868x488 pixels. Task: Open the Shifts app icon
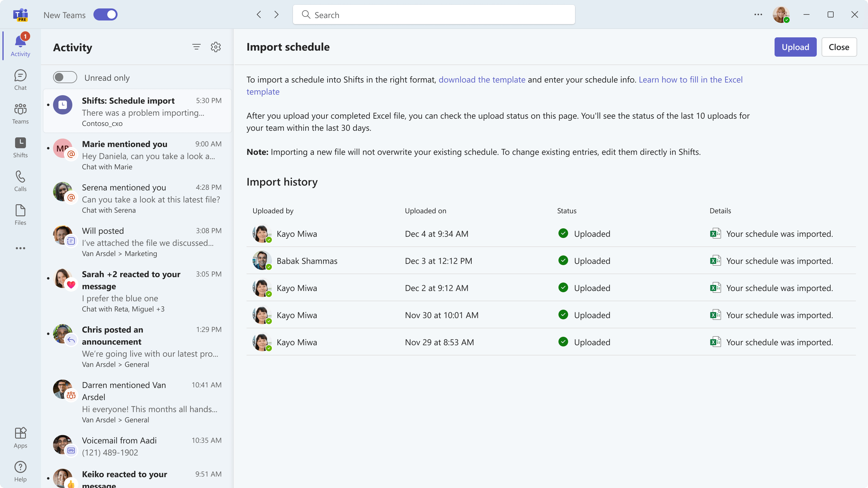click(20, 147)
